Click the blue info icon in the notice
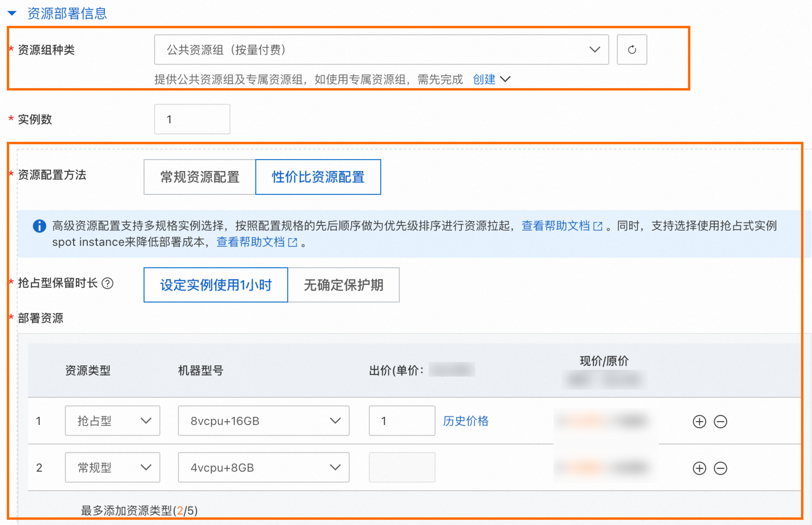The height and width of the screenshot is (525, 812). click(40, 226)
